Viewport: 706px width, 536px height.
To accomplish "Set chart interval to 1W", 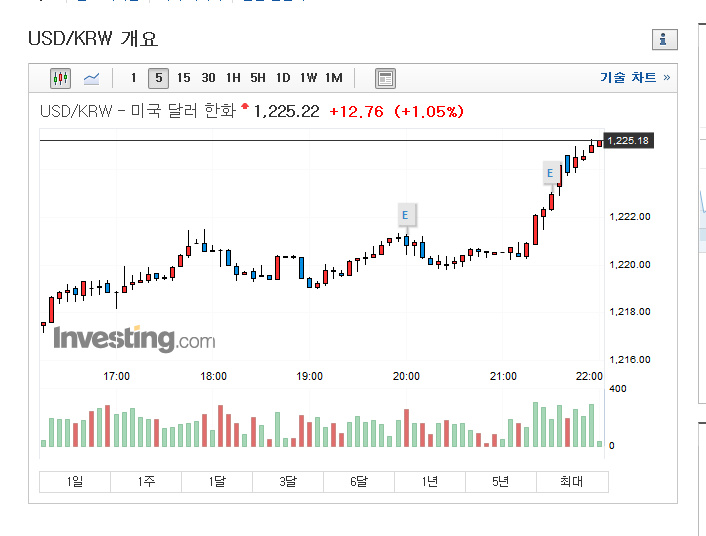I will coord(308,78).
